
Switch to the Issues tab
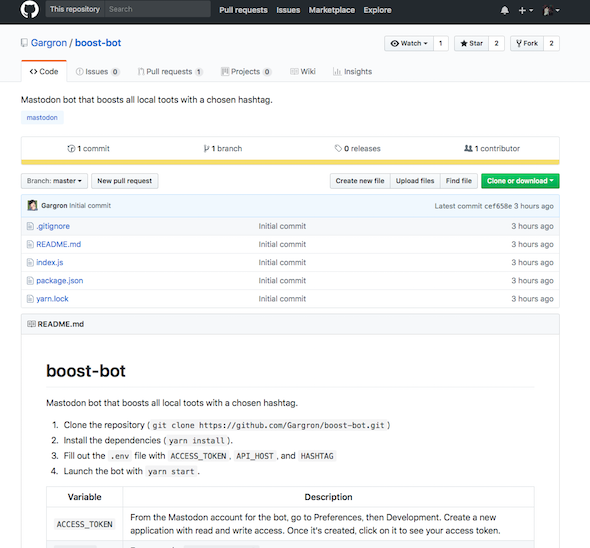(x=97, y=72)
